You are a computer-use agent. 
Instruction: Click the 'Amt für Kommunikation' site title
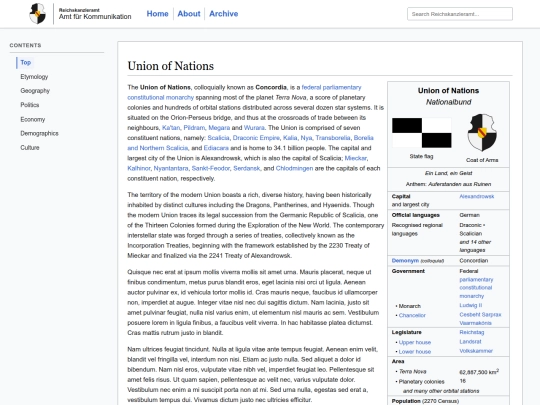coord(95,17)
